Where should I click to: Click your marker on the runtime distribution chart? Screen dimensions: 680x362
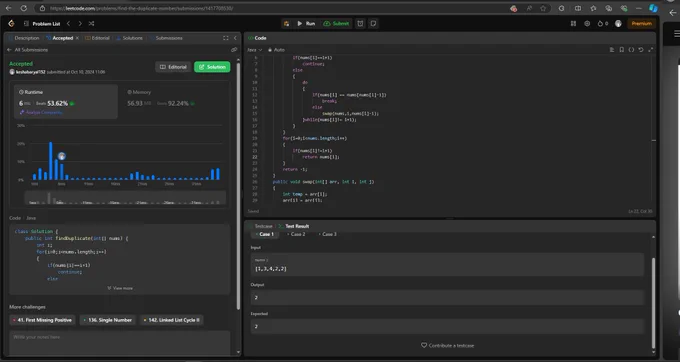point(62,156)
